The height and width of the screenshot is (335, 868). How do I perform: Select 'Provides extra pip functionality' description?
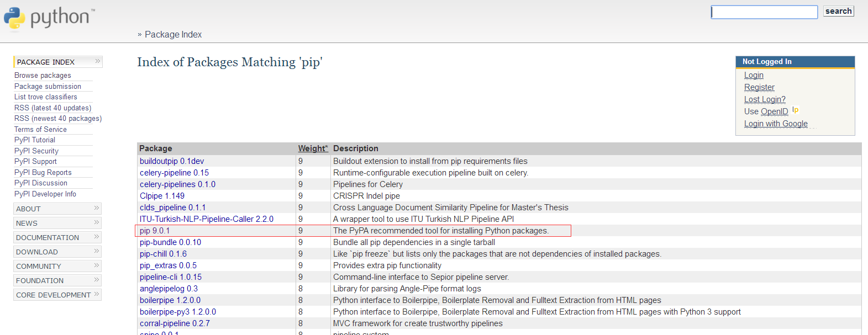pyautogui.click(x=387, y=265)
